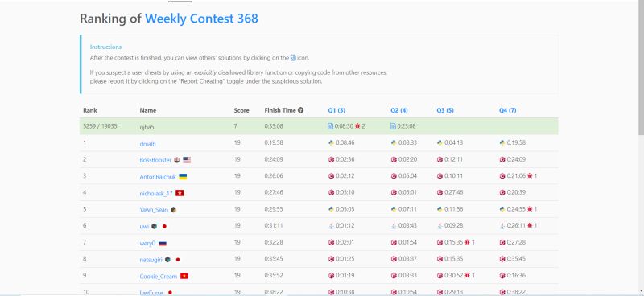Click the Ukraine flag beside AntonRaichuk
Image resolution: width=644 pixels, height=296 pixels.
184,176
